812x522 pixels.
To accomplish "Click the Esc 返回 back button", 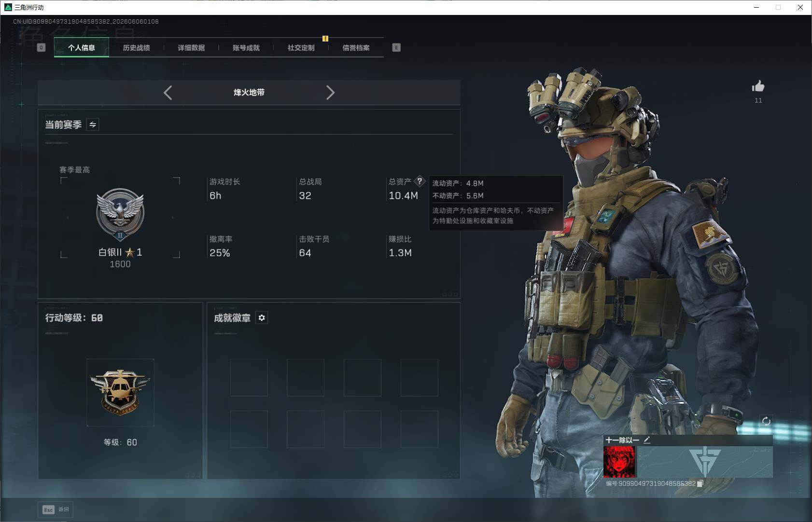I will pyautogui.click(x=56, y=509).
